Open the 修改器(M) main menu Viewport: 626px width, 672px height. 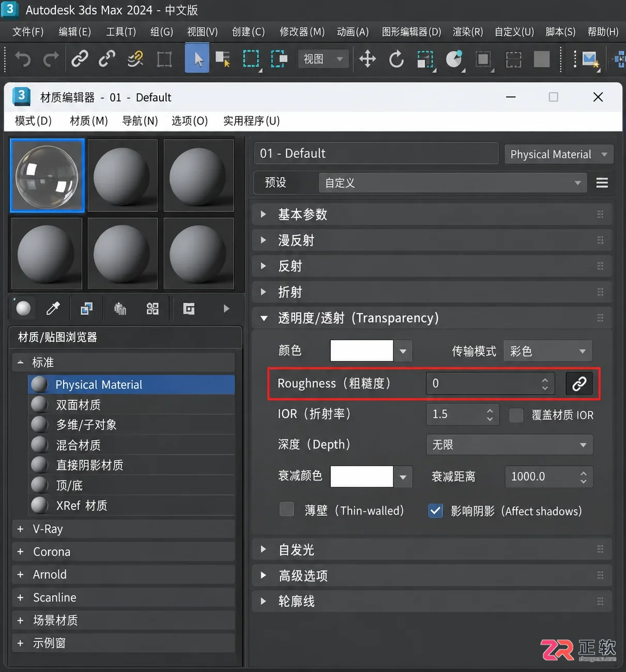click(x=302, y=32)
